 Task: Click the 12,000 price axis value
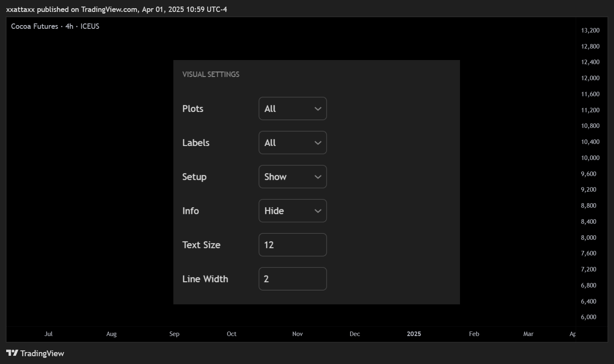(x=590, y=78)
